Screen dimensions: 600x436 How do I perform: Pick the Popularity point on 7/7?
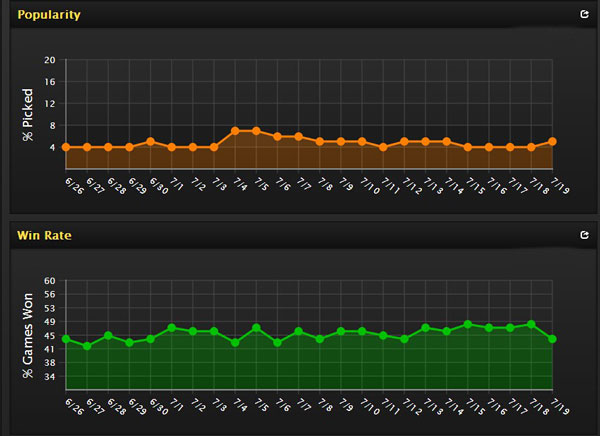click(x=298, y=136)
